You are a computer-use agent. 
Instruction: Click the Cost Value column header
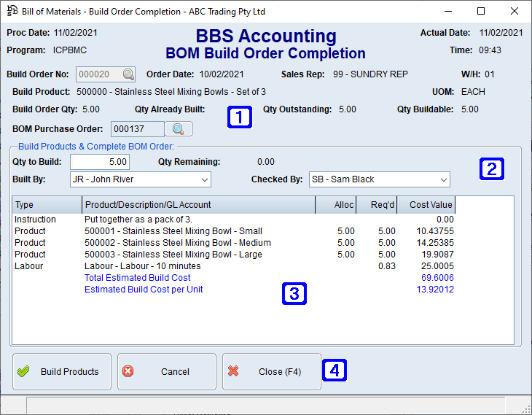(430, 205)
